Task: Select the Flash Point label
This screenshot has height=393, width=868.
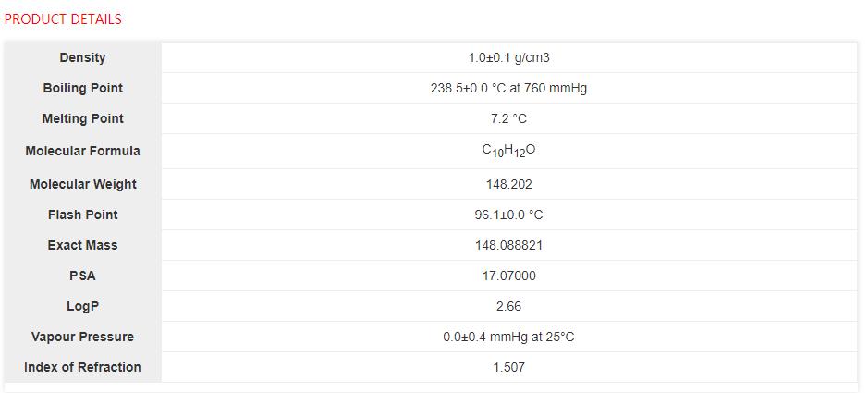Action: (x=82, y=215)
